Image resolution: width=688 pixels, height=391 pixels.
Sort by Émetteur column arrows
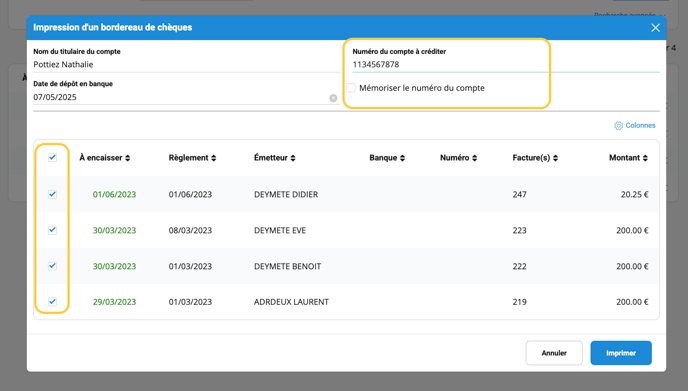[293, 158]
